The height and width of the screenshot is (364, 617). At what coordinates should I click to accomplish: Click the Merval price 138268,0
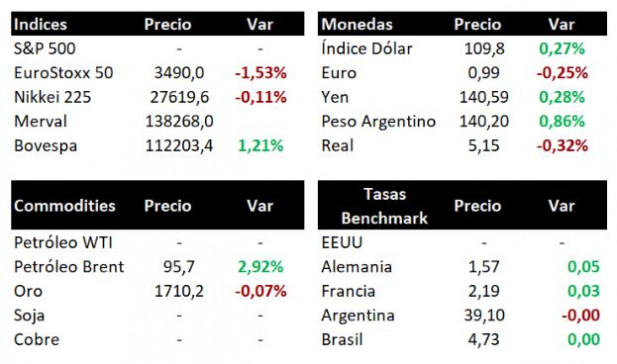point(179,121)
